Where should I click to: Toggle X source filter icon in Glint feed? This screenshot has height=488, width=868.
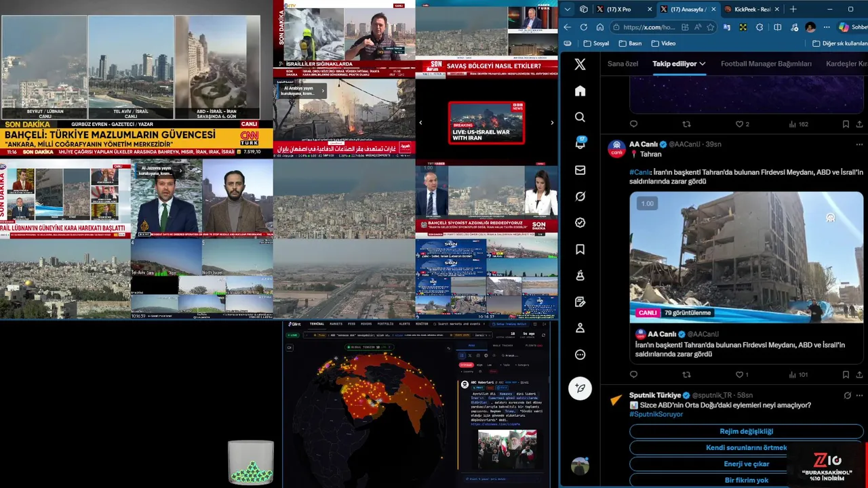click(470, 355)
